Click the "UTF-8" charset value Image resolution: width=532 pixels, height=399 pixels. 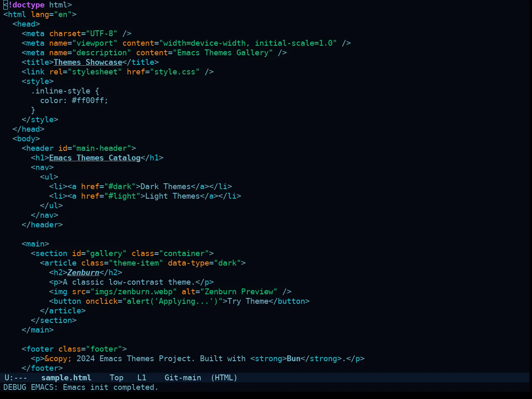[102, 34]
